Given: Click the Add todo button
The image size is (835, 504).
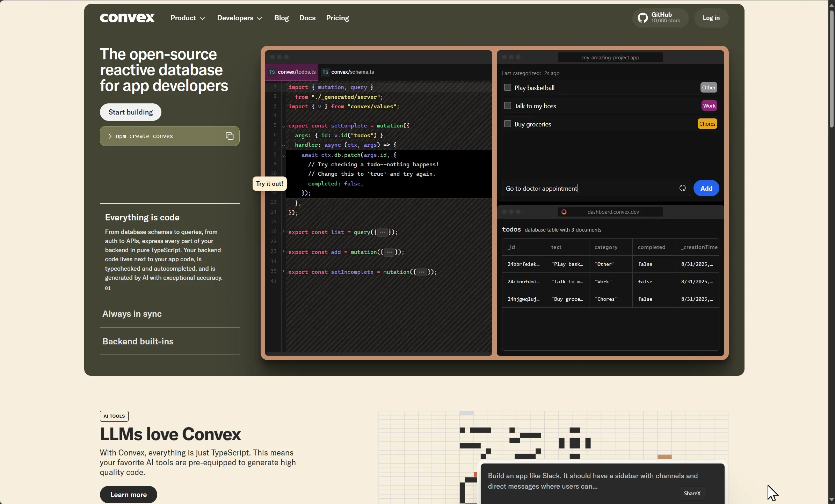Looking at the screenshot, I should 706,188.
